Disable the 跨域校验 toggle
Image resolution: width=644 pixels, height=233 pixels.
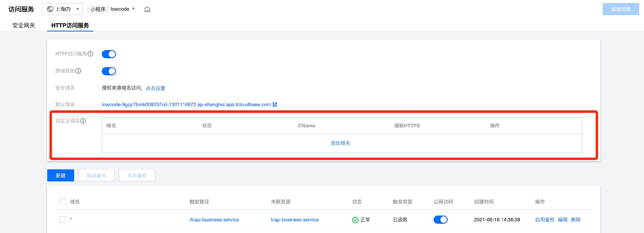109,71
